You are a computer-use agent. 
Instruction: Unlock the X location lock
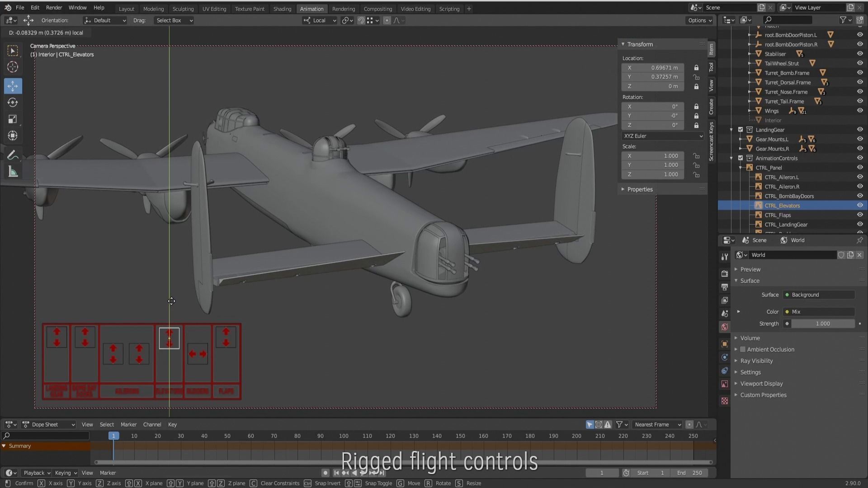(696, 68)
